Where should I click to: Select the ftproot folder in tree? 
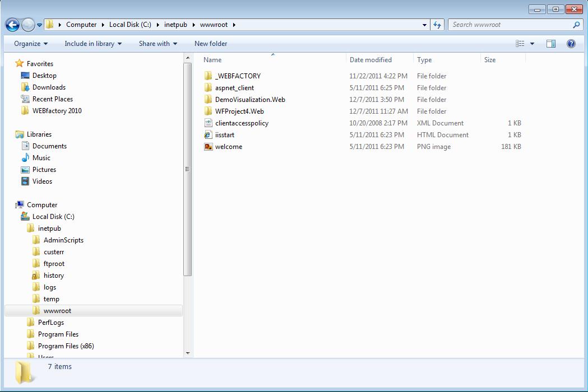54,264
